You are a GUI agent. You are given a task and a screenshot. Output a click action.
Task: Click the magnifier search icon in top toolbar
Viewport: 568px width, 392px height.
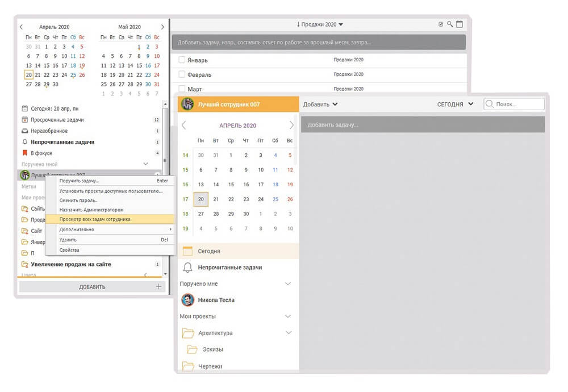pos(450,24)
